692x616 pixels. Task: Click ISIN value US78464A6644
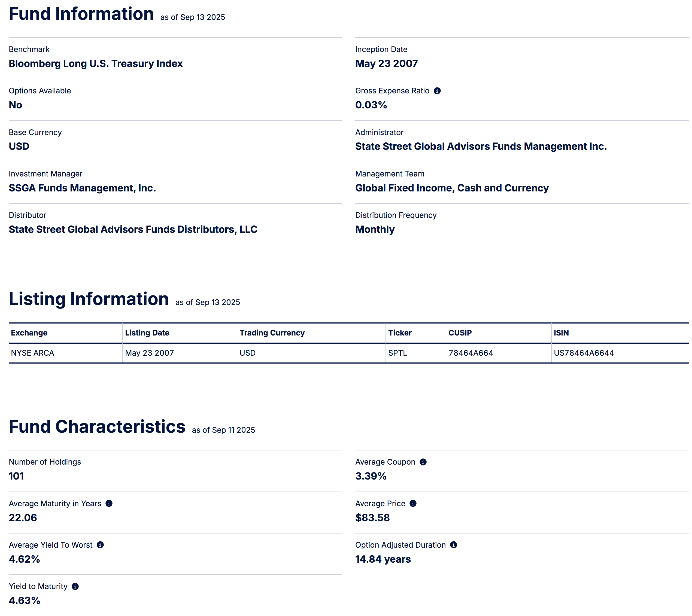pyautogui.click(x=584, y=353)
